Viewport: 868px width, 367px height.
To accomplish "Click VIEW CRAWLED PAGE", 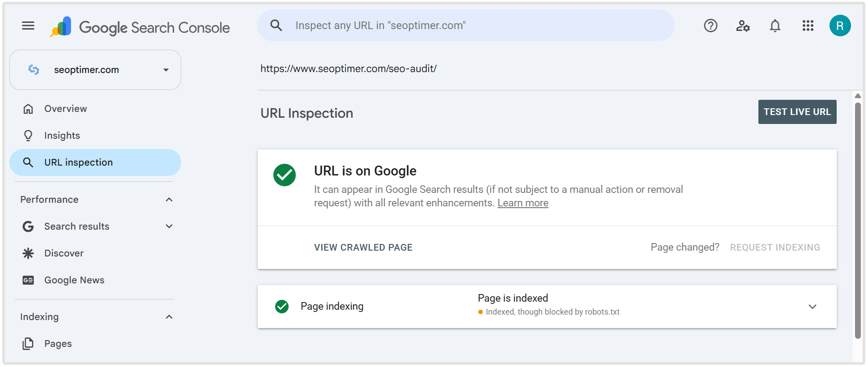I will pos(363,248).
